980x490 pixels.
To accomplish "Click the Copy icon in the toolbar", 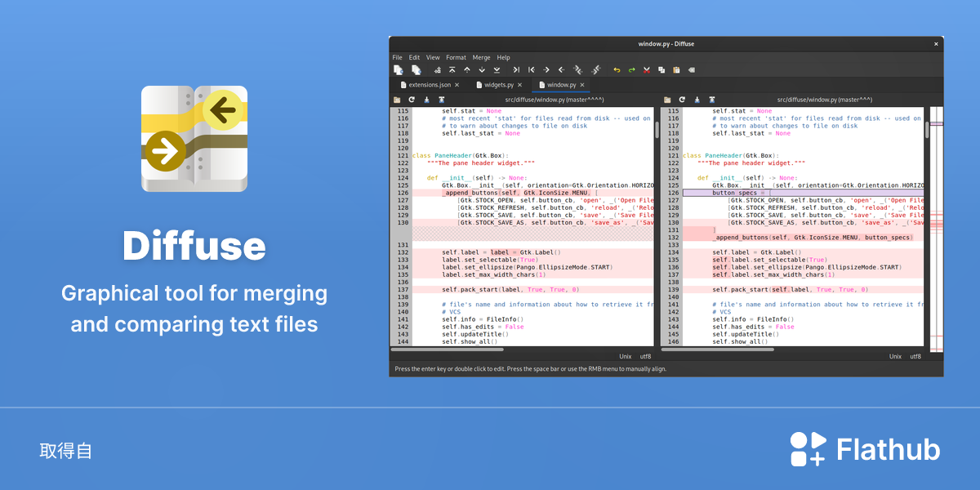I will click(661, 70).
